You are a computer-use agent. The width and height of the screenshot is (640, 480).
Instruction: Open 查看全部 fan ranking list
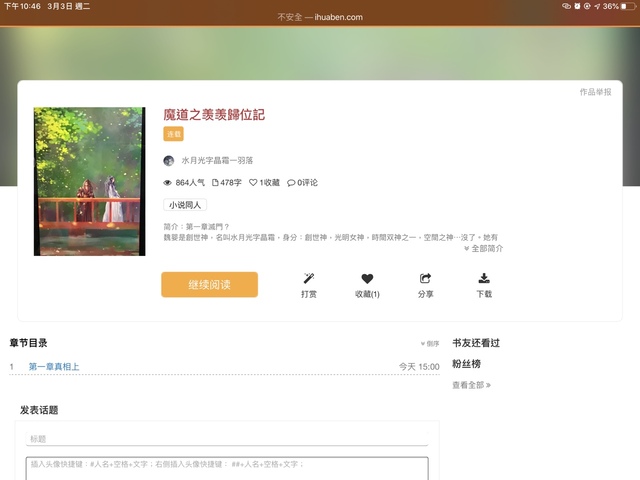471,385
